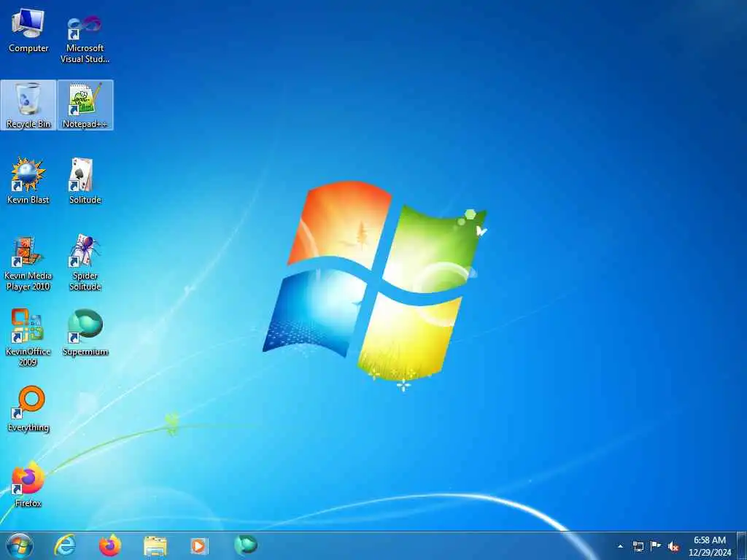This screenshot has height=560, width=747.
Task: Open Windows Explorer from the taskbar
Action: pos(155,546)
